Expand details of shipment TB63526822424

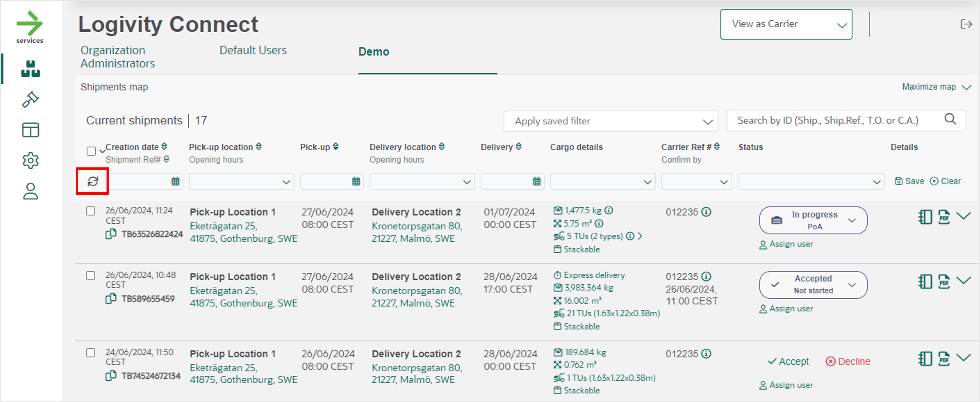[964, 216]
